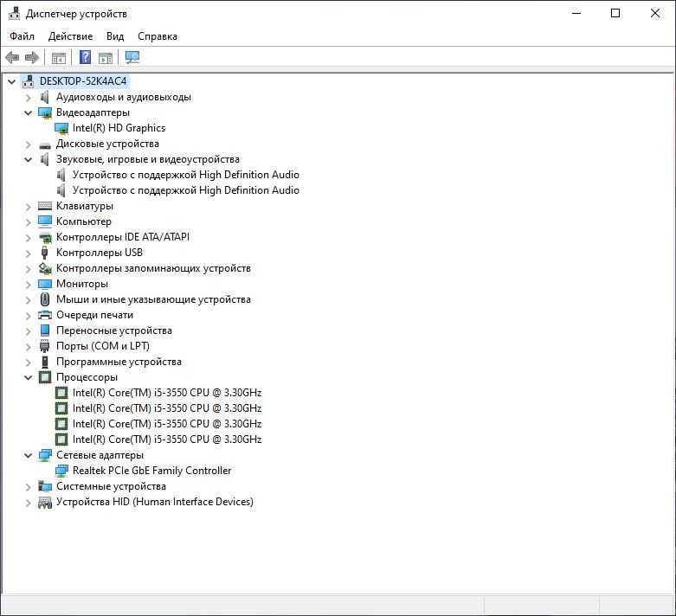Expand the Клавиатуры category
The width and height of the screenshot is (676, 616).
point(28,207)
